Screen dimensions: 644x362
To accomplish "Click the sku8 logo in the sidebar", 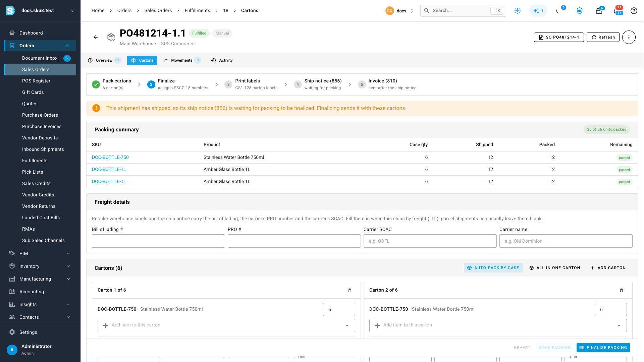I will 11,11.
